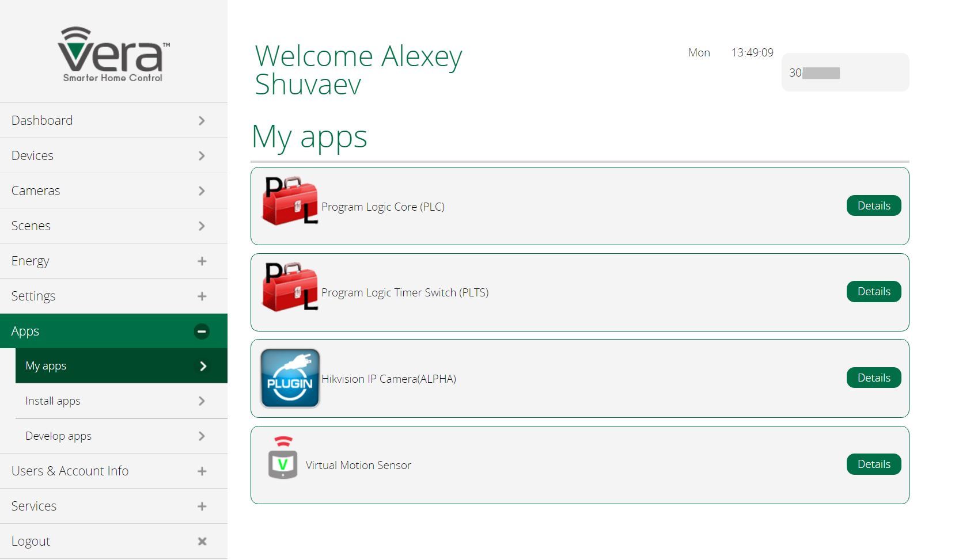Viewport: 955px width, 560px height.
Task: Expand Users & Account Info plus icon
Action: (202, 471)
